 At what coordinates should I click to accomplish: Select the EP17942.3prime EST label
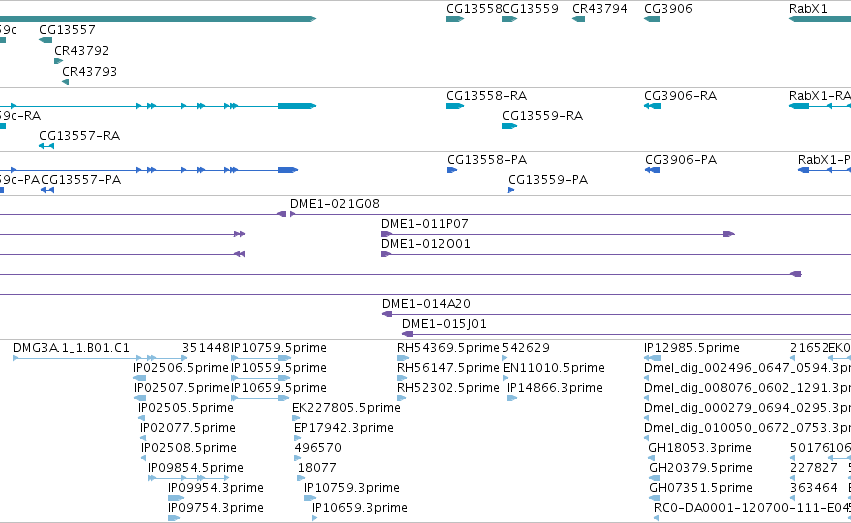(x=344, y=428)
